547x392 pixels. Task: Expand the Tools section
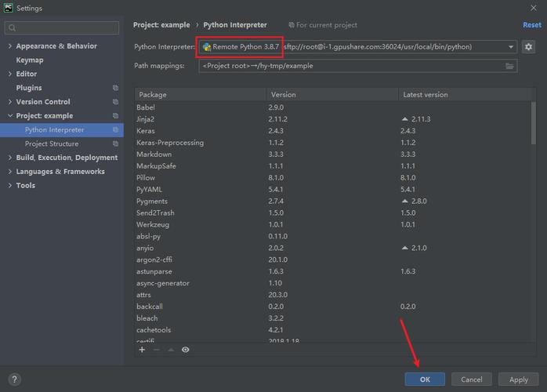[x=9, y=185]
